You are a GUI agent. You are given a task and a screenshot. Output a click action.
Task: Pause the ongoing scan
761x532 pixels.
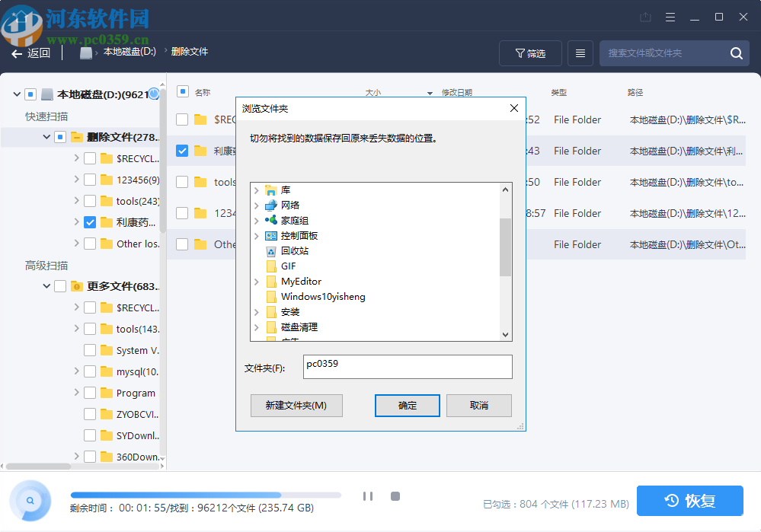(x=368, y=495)
